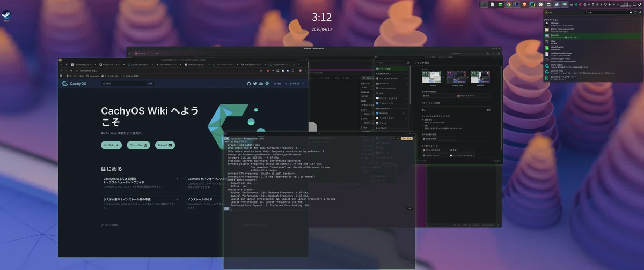The width and height of the screenshot is (644, 270).
Task: Click the Plasma スタイル page button
Action: click(x=435, y=155)
